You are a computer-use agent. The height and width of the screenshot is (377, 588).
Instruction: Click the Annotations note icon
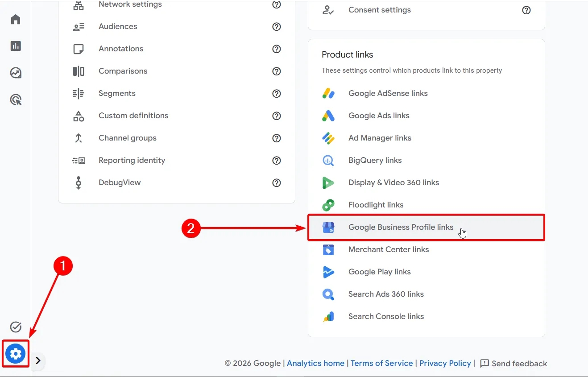79,49
